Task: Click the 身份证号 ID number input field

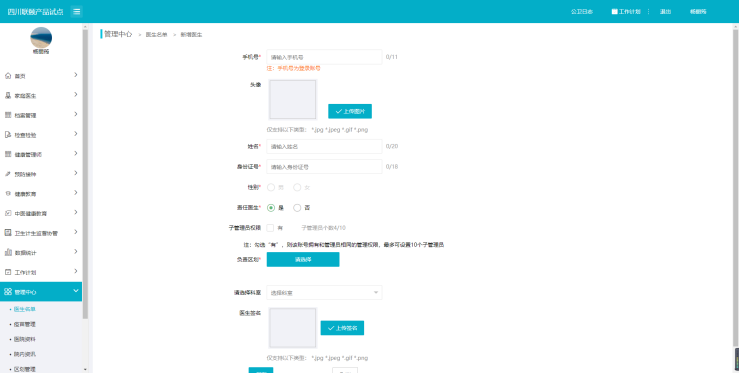Action: [324, 167]
